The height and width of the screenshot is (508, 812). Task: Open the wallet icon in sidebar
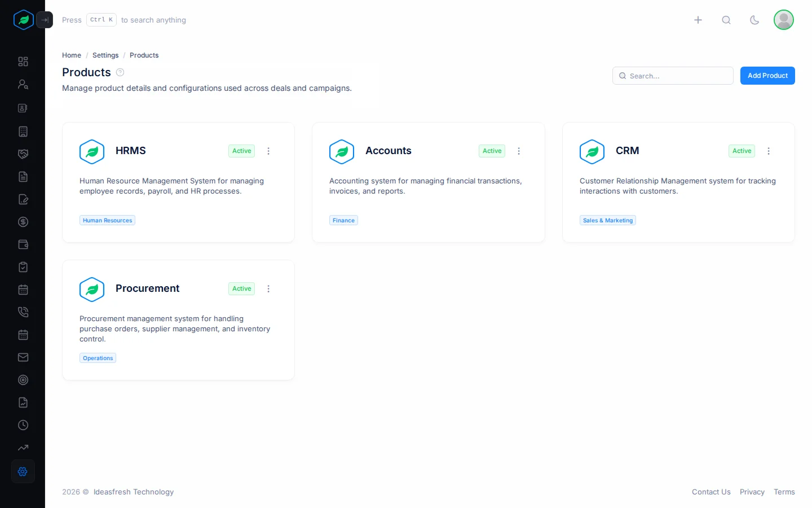click(x=23, y=244)
